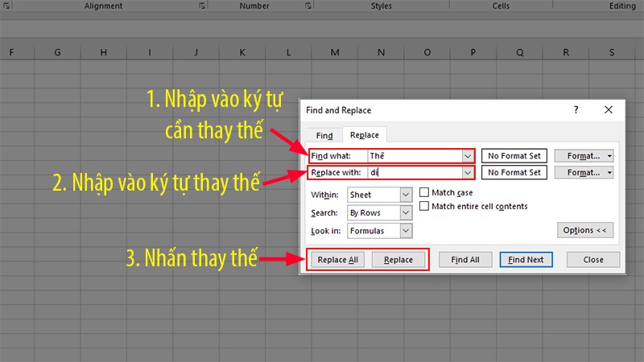Click the Replace with input field

[x=415, y=173]
